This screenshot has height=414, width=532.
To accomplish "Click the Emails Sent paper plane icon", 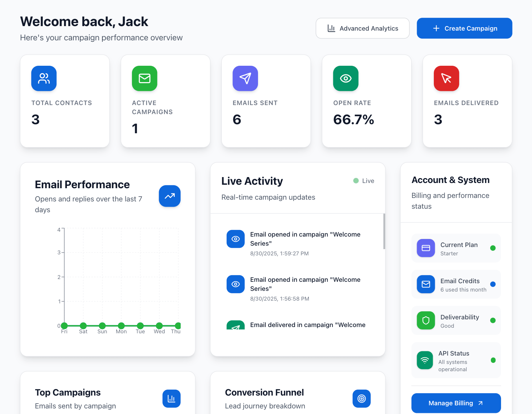I will 245,78.
